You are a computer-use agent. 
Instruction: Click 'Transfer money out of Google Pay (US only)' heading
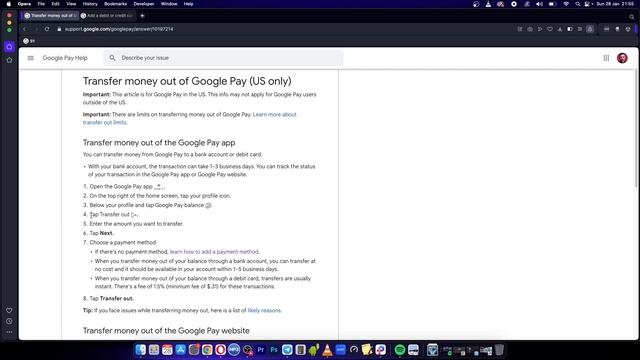187,81
